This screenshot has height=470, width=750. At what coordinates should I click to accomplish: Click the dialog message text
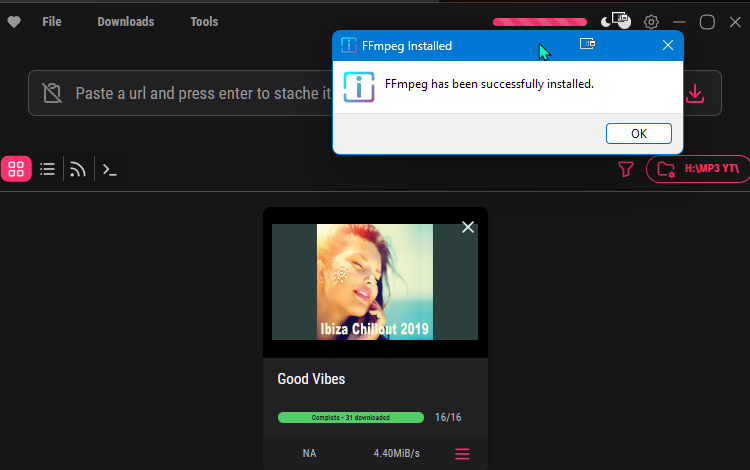click(x=489, y=84)
